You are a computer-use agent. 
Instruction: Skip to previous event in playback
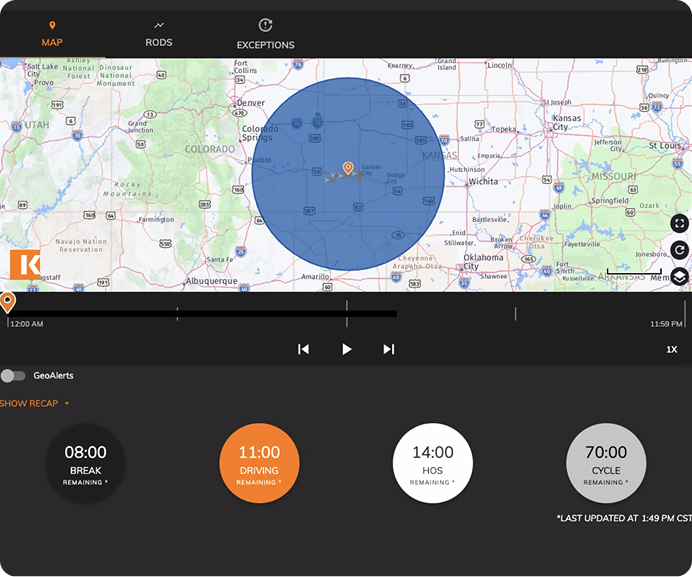(303, 349)
